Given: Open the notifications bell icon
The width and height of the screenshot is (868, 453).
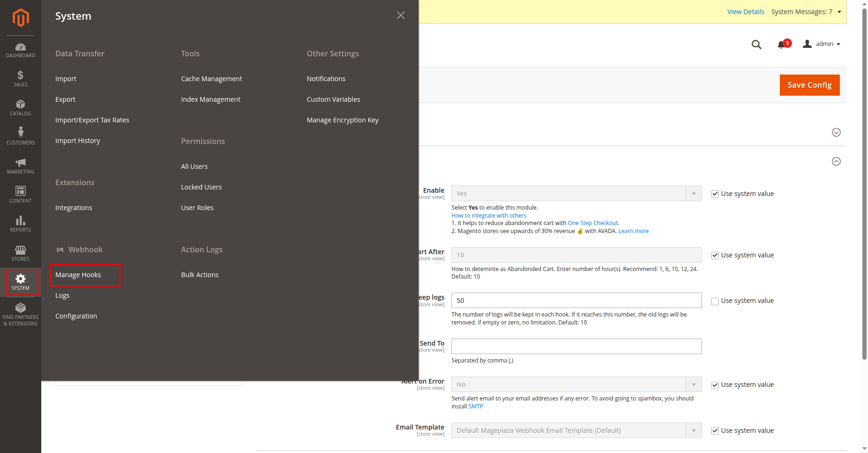Looking at the screenshot, I should (782, 45).
